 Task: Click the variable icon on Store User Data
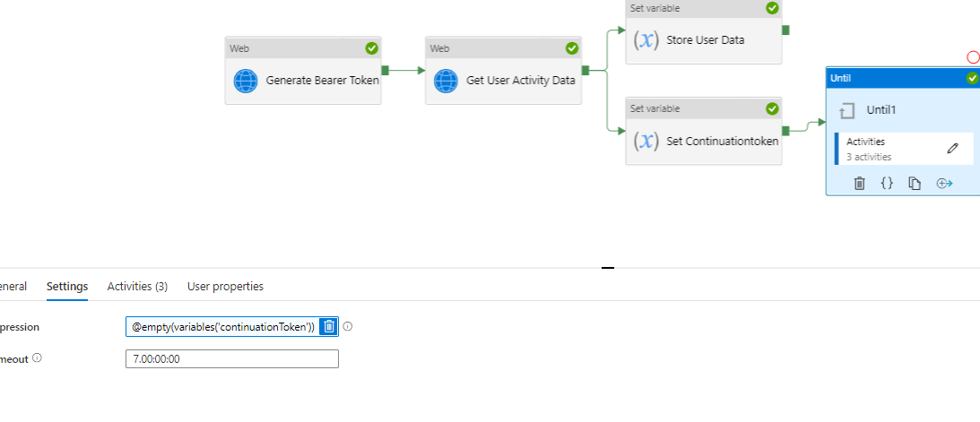646,40
